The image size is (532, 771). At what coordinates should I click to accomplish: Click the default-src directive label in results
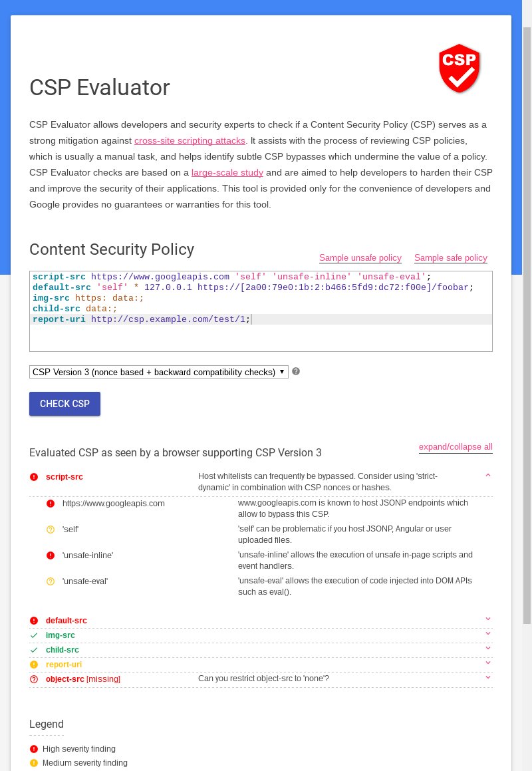tap(66, 621)
